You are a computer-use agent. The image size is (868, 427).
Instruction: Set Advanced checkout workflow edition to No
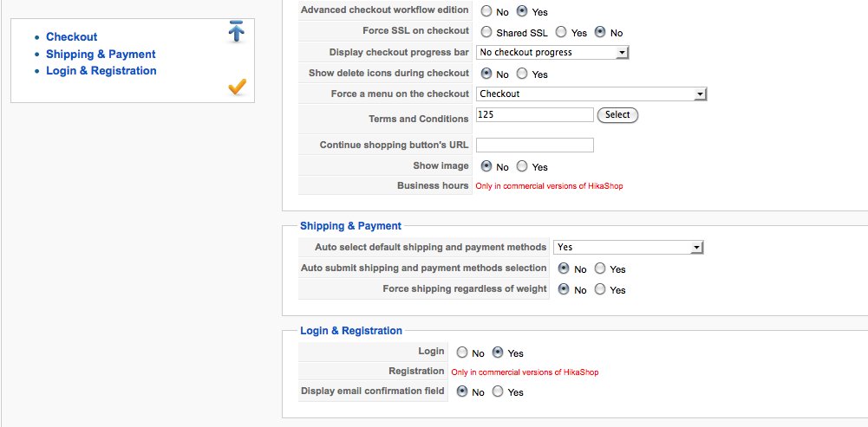pyautogui.click(x=486, y=11)
